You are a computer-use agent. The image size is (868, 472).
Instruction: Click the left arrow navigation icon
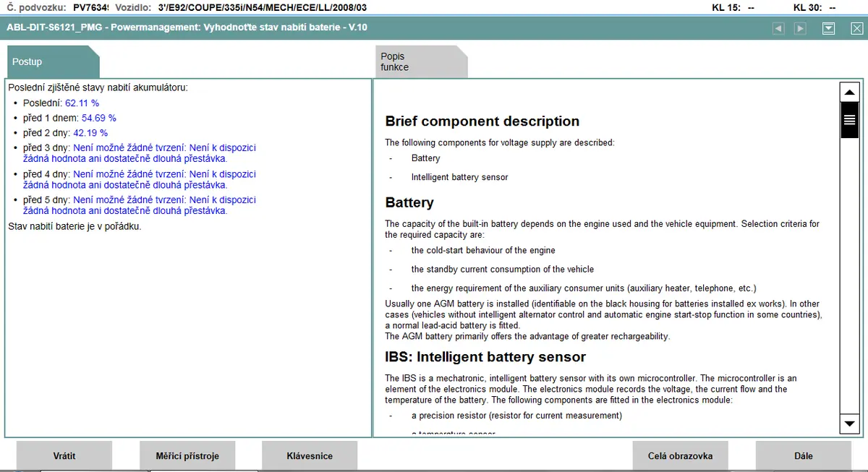778,28
